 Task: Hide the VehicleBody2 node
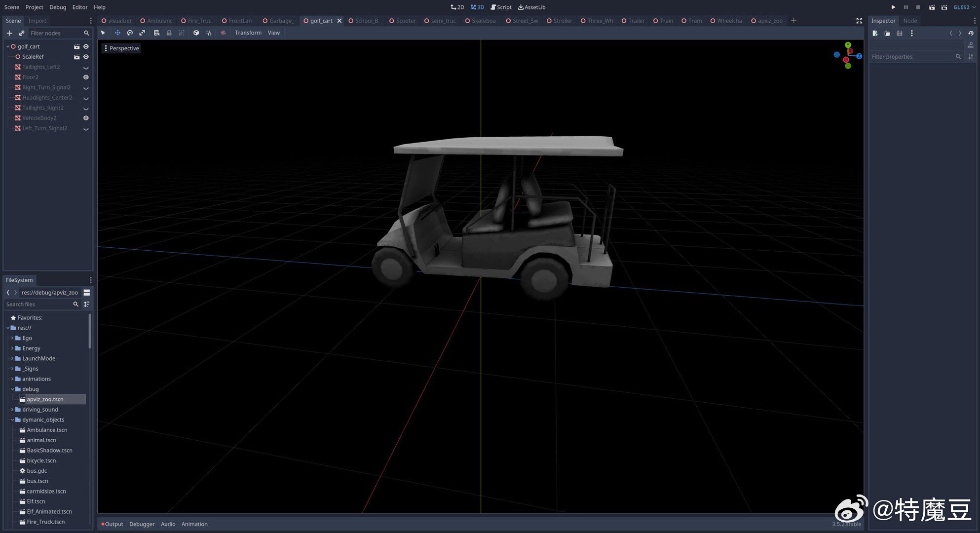pyautogui.click(x=86, y=118)
